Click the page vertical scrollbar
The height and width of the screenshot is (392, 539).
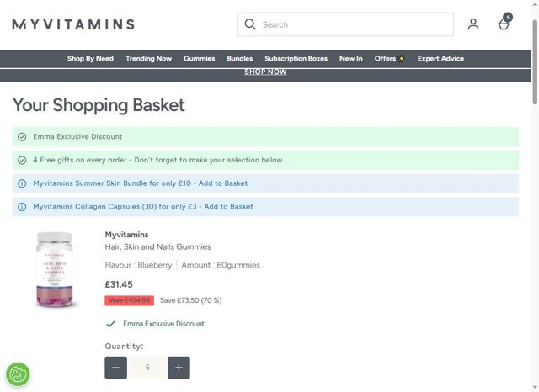tap(535, 61)
